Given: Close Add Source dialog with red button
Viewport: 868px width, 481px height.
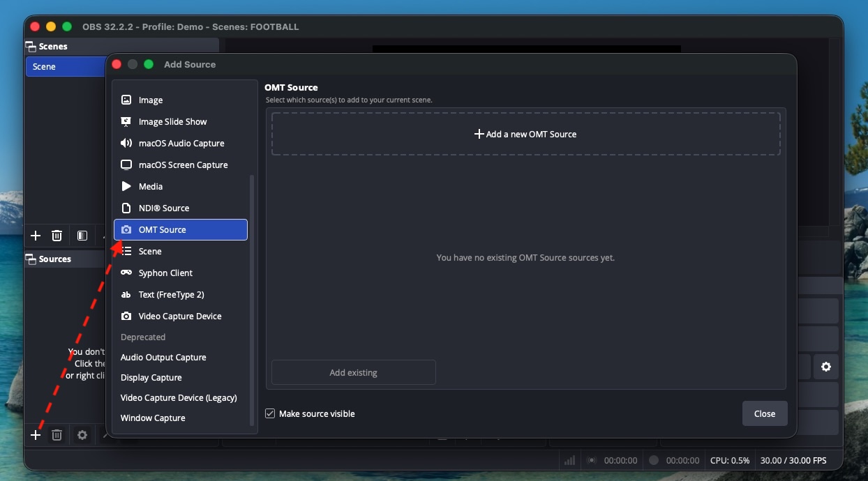Looking at the screenshot, I should coord(117,64).
